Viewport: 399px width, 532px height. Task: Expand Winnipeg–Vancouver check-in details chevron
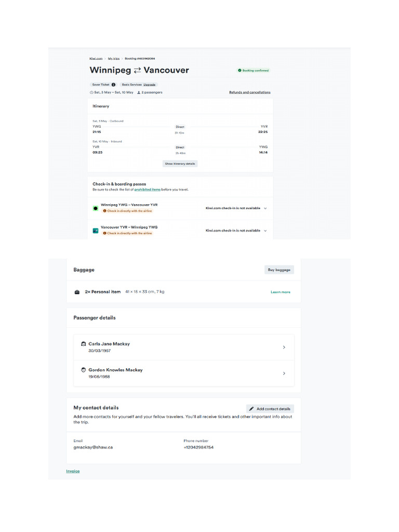pos(265,208)
